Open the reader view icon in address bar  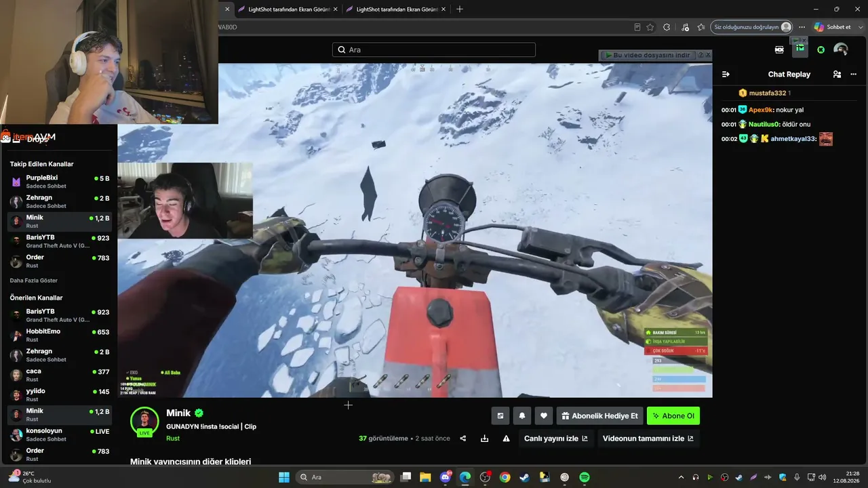coord(637,27)
